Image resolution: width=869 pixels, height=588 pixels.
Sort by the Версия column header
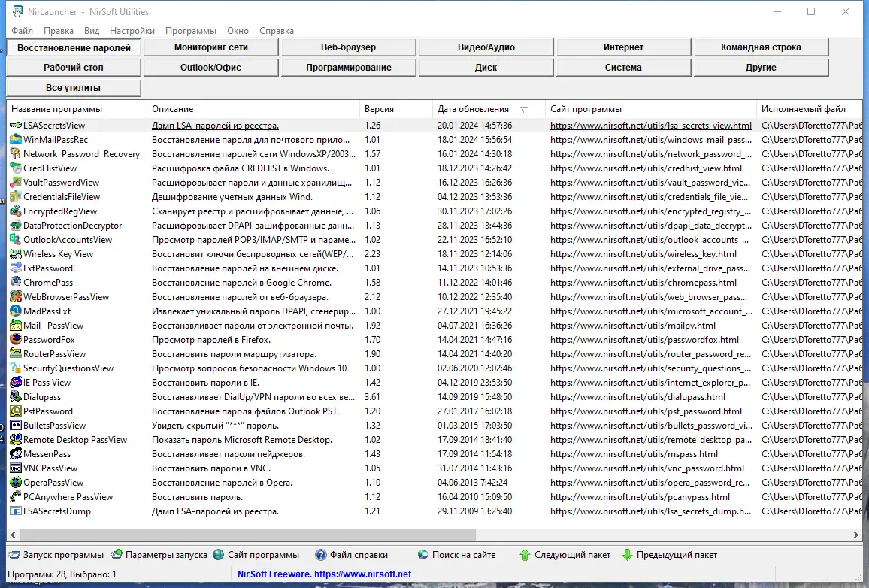tap(395, 109)
